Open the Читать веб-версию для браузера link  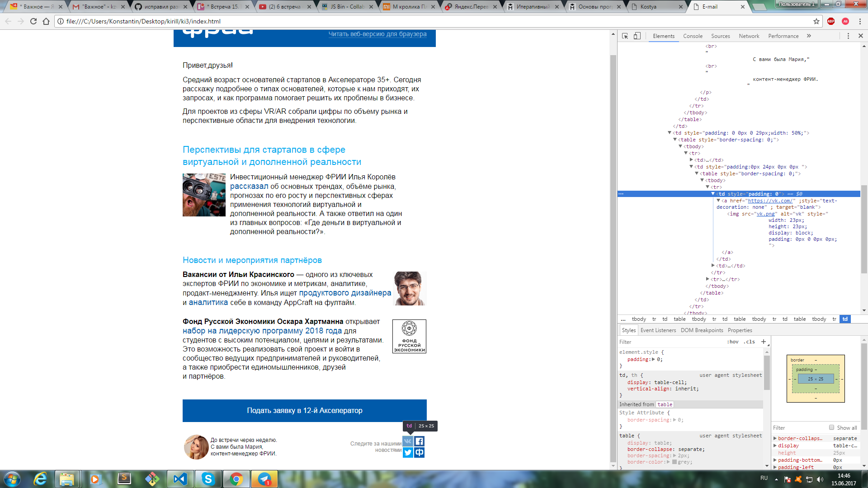[x=377, y=34]
